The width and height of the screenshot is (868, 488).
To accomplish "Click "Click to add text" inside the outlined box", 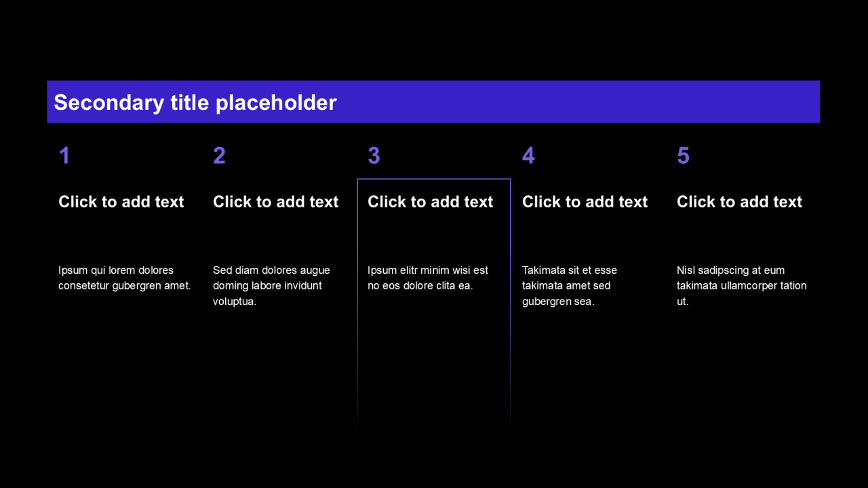I will click(431, 202).
